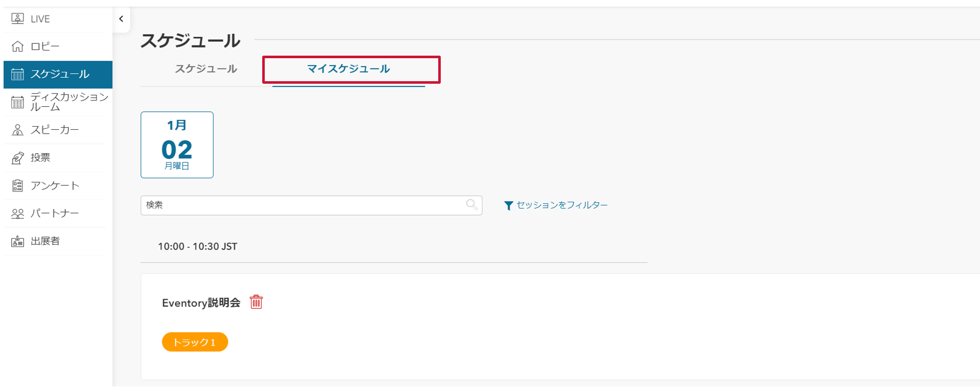The height and width of the screenshot is (387, 980).
Task: Click the アンケート survey icon
Action: click(x=17, y=185)
